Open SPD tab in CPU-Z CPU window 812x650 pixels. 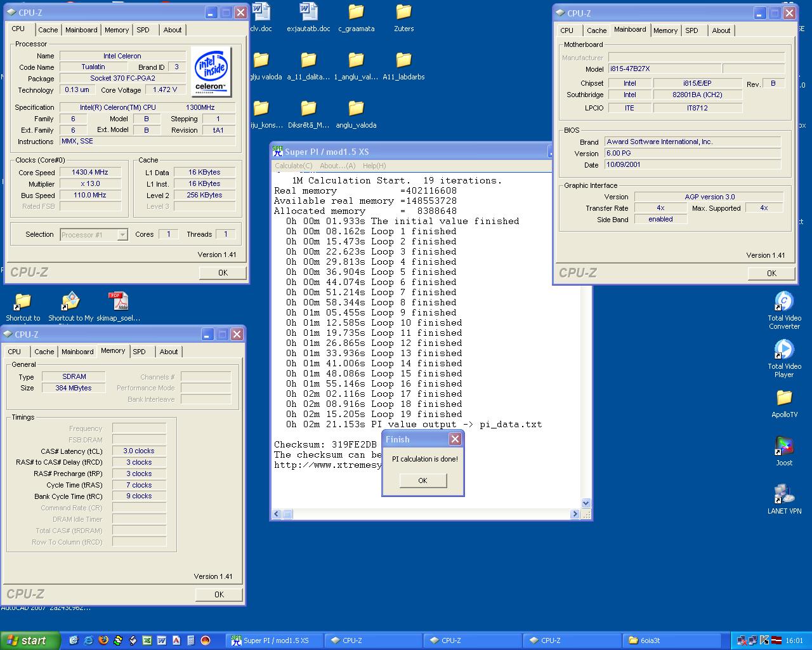click(143, 30)
